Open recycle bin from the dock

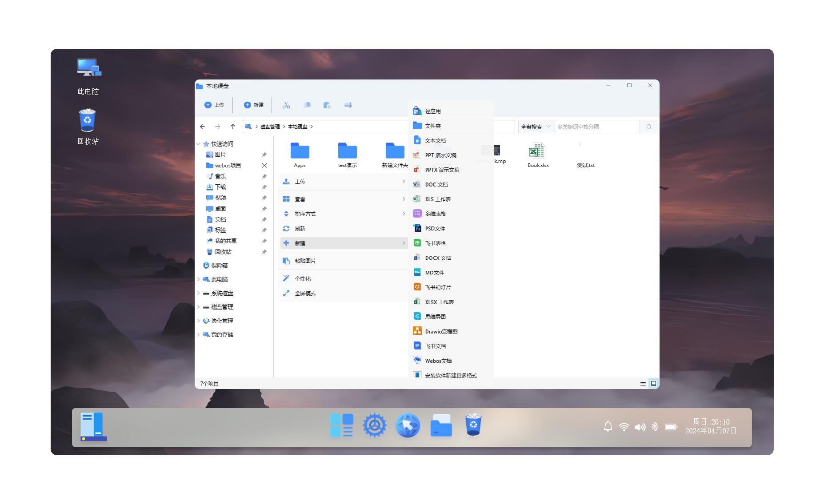pos(473,425)
